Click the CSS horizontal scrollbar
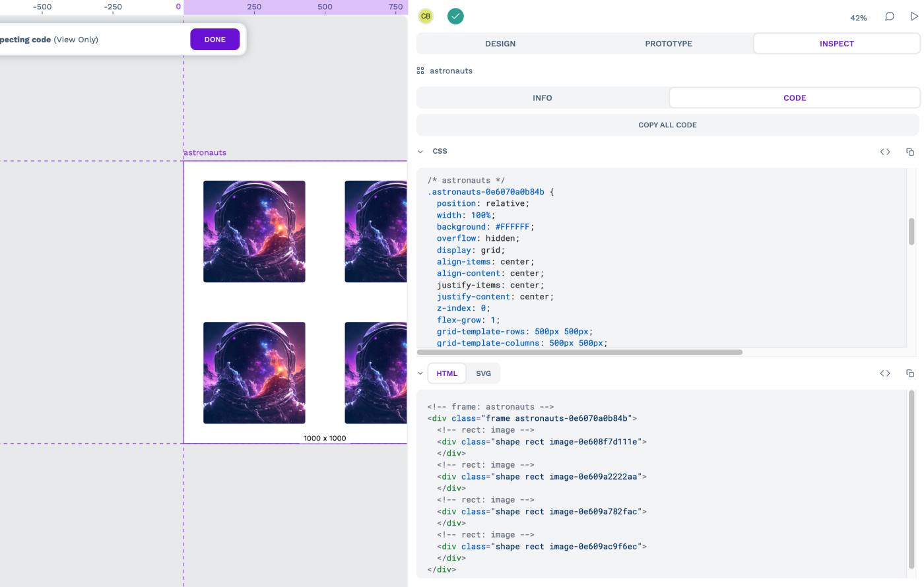This screenshot has height=587, width=924. (579, 352)
